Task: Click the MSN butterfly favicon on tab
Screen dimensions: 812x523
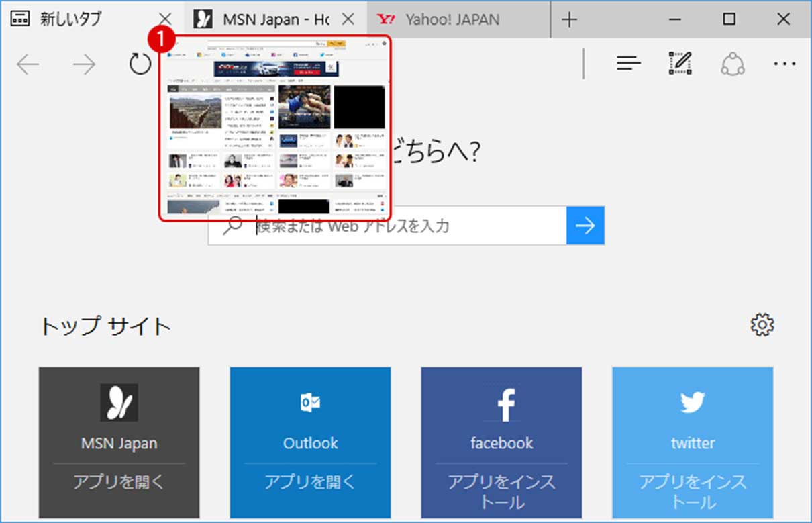Action: (203, 19)
